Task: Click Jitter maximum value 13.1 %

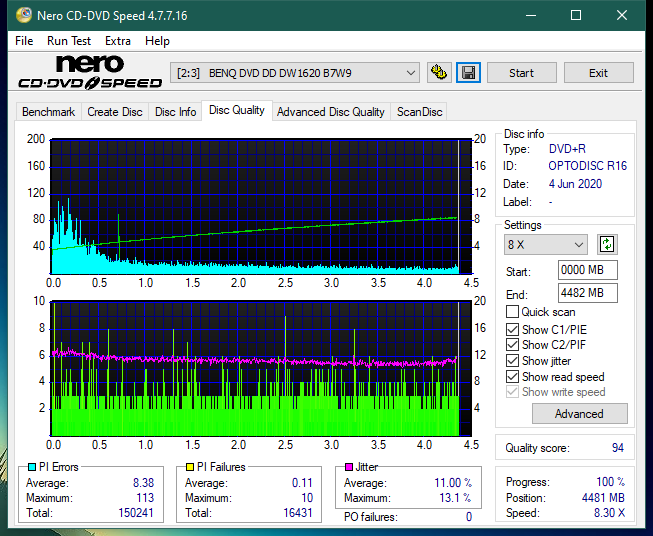Action: point(456,498)
